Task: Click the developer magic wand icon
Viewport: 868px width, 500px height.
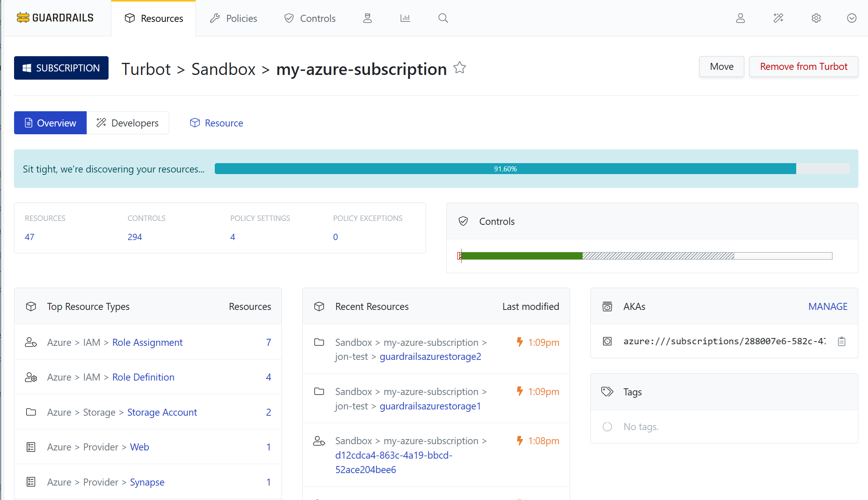Action: (x=778, y=18)
